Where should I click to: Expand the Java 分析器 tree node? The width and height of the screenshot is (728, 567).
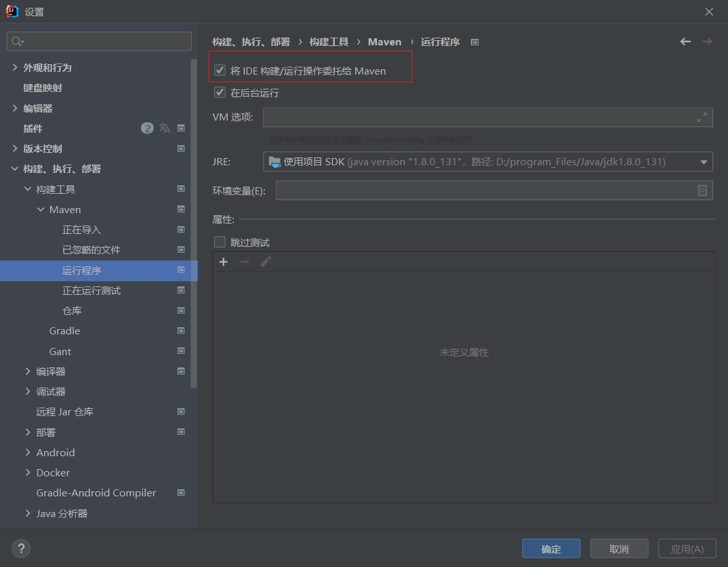pos(28,513)
